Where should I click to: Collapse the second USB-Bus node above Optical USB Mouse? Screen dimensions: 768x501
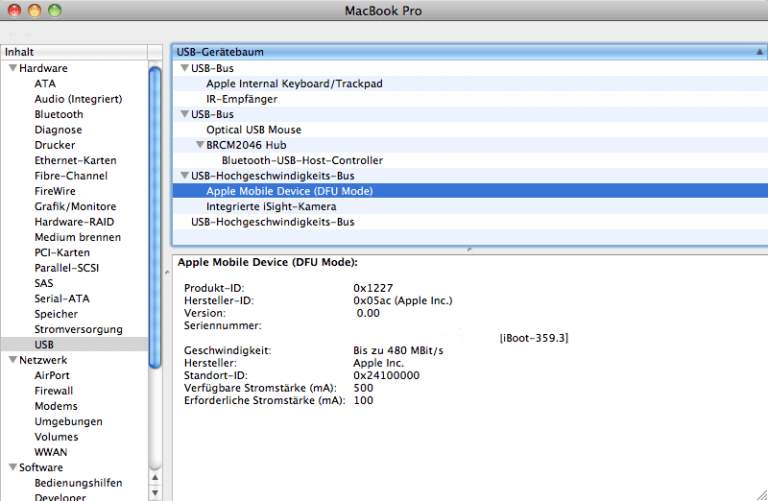point(185,114)
